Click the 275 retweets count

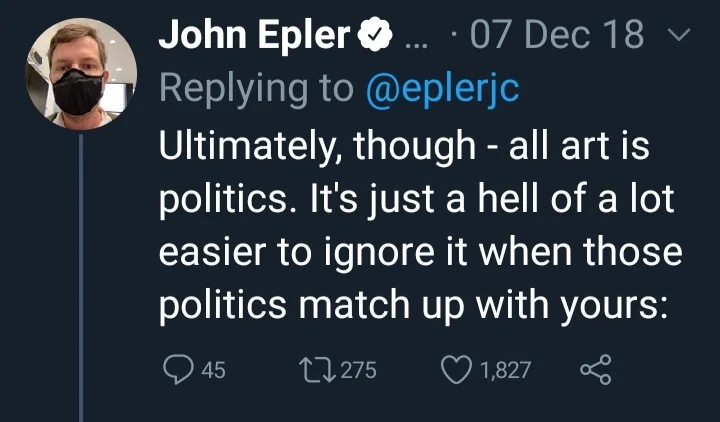(357, 370)
